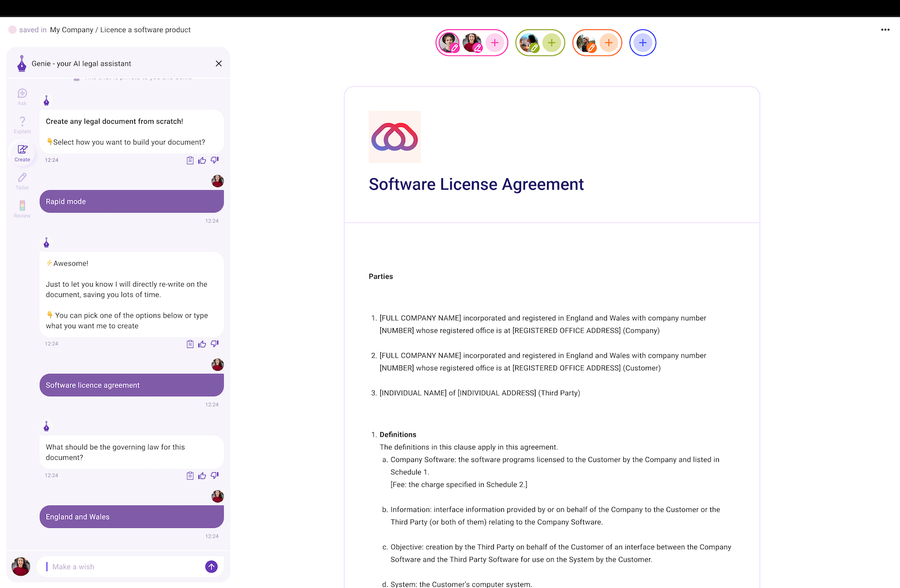This screenshot has width=900, height=588.
Task: Close the Genie legal assistant panel
Action: [218, 64]
